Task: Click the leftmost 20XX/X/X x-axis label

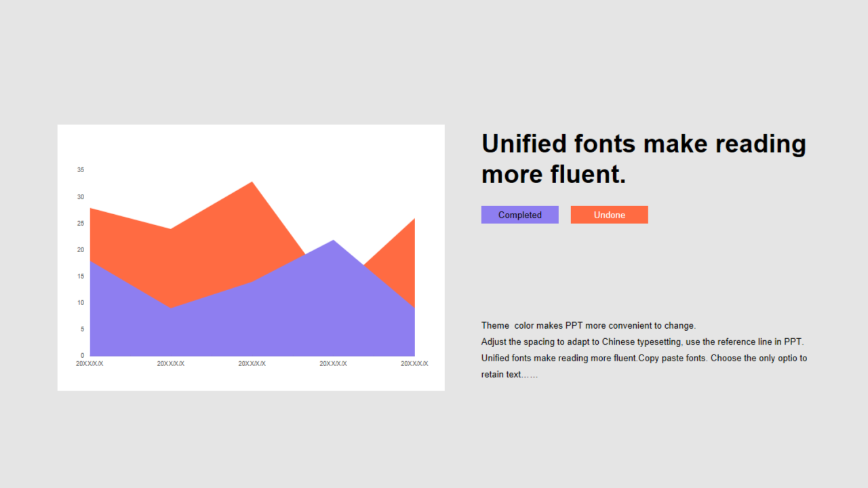Action: 90,364
